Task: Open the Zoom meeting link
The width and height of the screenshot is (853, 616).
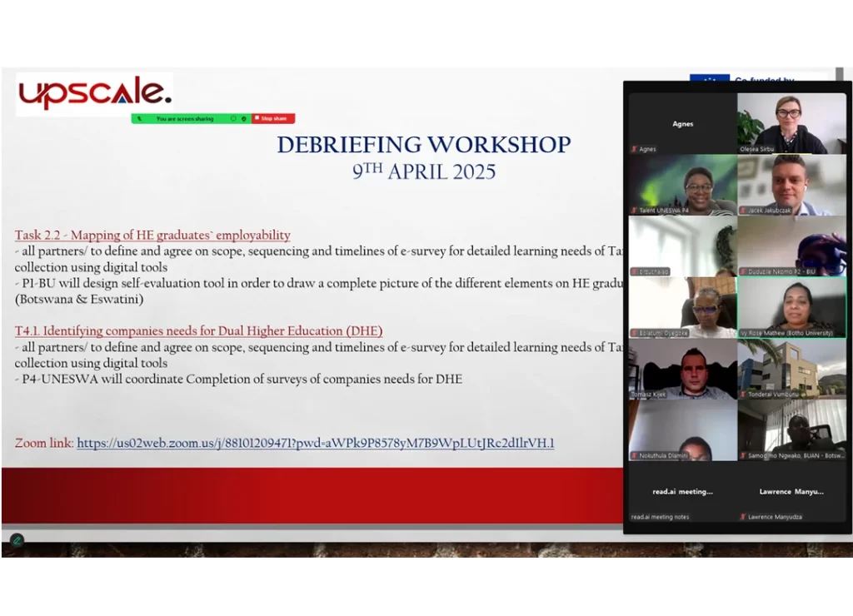Action: pyautogui.click(x=315, y=444)
